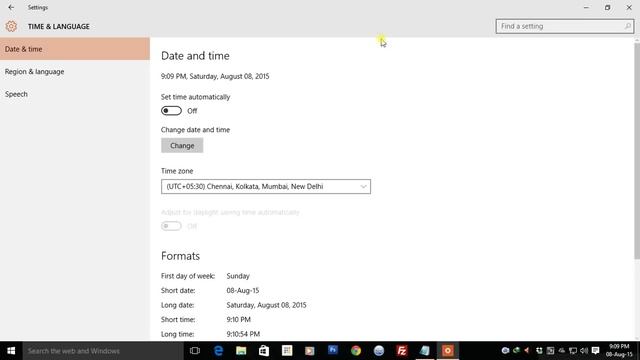Launch Microsoft Edge from the taskbar

point(218,351)
